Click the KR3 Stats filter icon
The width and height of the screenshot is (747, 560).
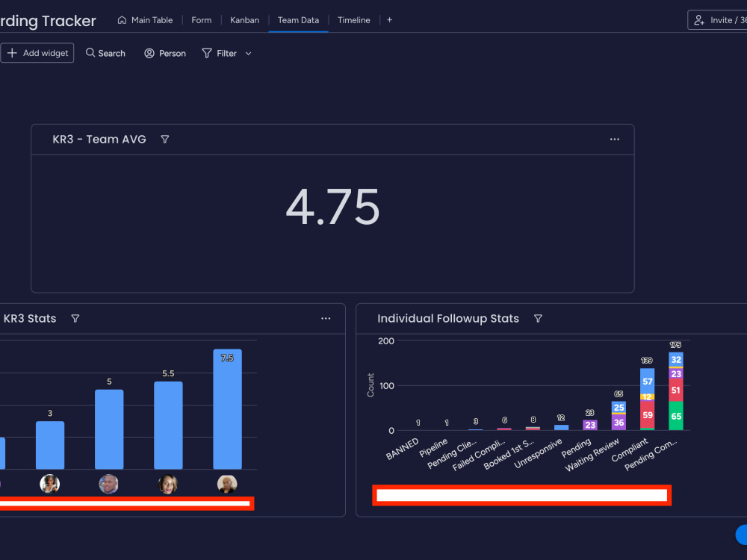click(x=75, y=319)
